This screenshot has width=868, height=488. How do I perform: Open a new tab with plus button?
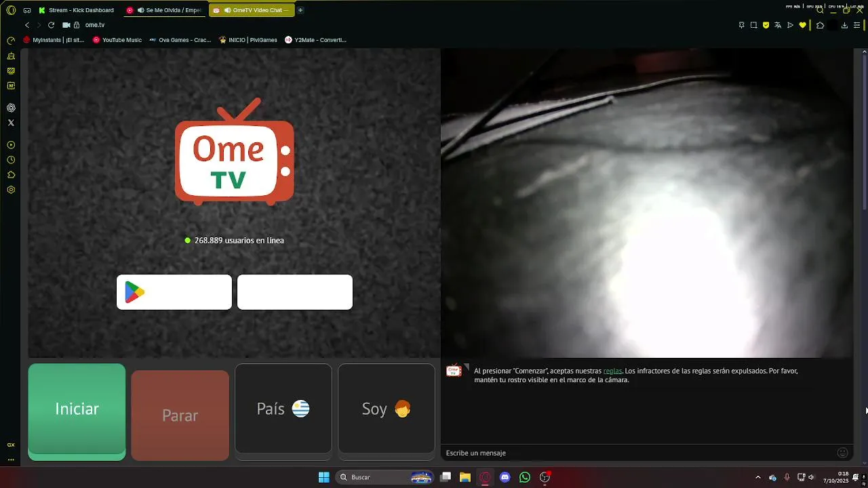pyautogui.click(x=300, y=10)
